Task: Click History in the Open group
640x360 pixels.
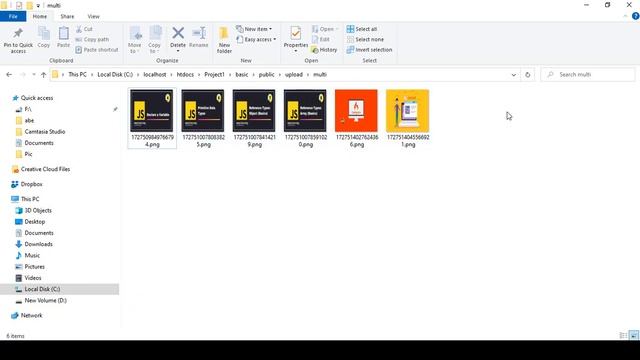Action: [x=324, y=50]
